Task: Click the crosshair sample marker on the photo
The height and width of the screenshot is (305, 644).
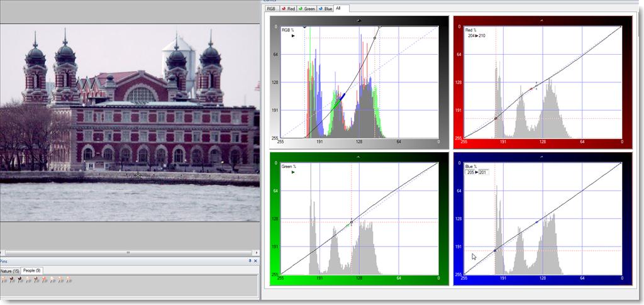Action: click(138, 175)
